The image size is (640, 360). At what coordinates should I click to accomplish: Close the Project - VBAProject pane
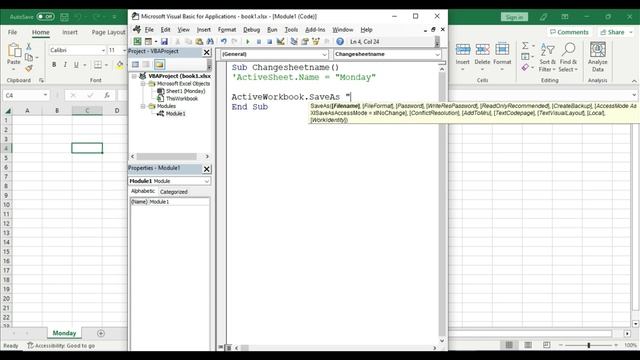click(207, 52)
